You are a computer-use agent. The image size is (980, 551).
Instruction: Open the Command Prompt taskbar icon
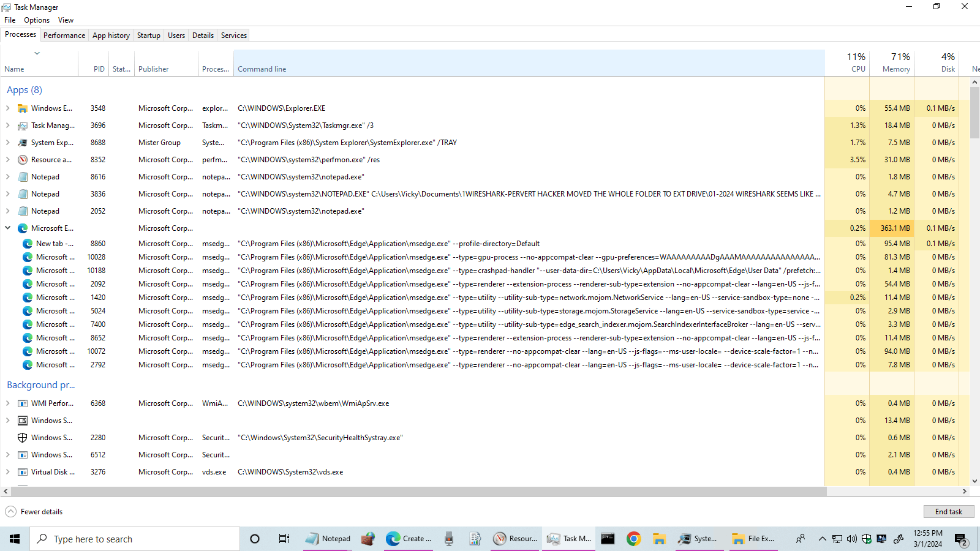[608, 539]
